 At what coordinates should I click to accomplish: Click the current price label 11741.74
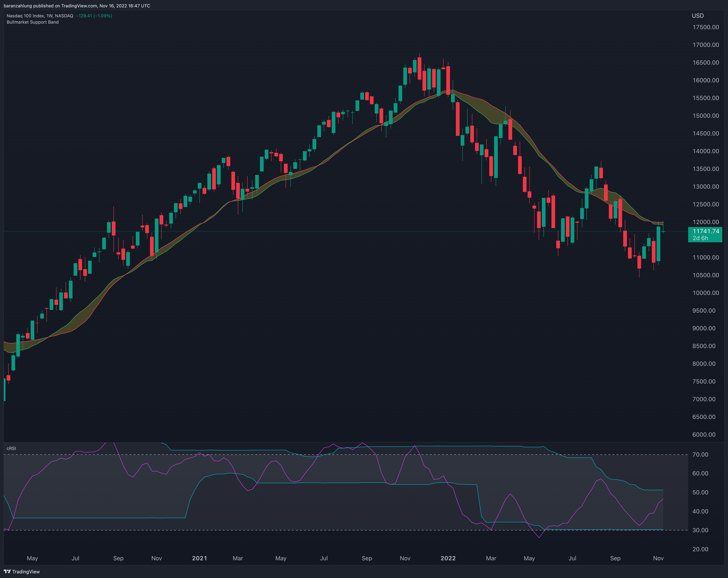click(x=706, y=231)
